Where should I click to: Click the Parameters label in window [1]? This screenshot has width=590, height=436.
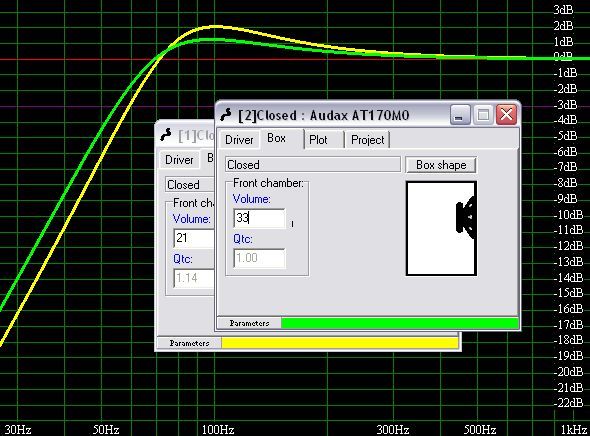click(x=189, y=343)
